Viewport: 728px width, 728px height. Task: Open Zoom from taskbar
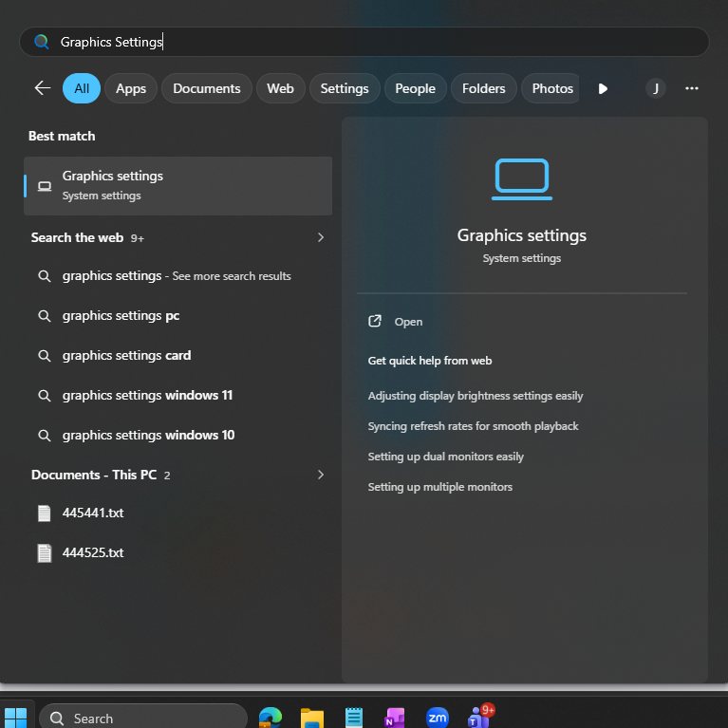click(x=437, y=718)
